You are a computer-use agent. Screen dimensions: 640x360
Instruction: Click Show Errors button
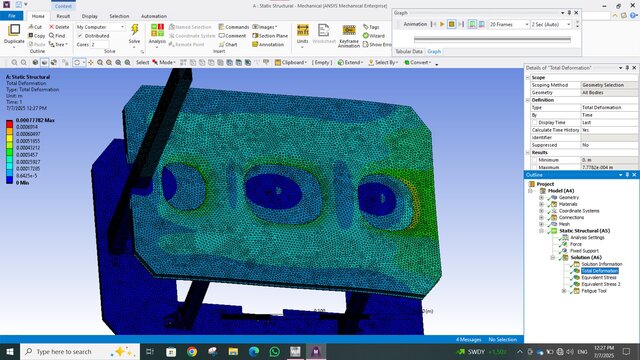[x=377, y=44]
